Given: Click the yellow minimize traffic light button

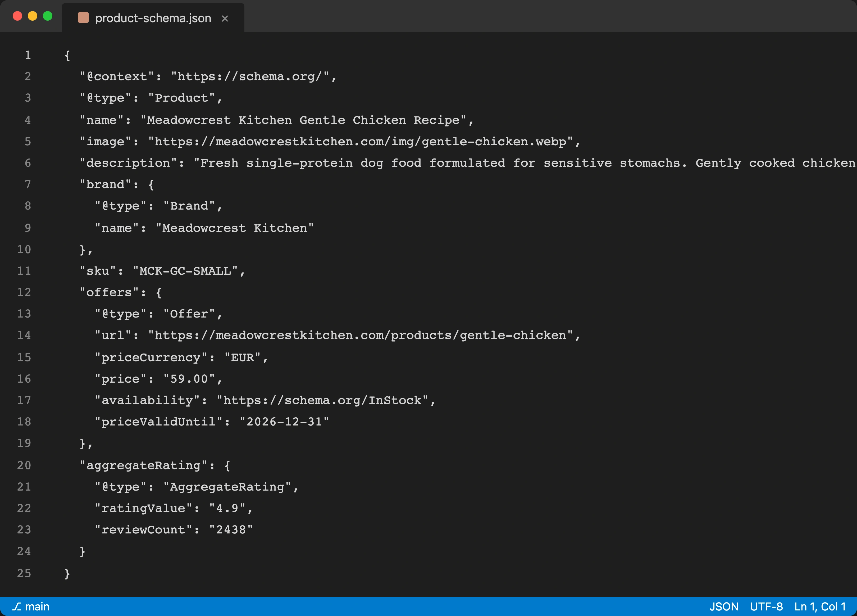Looking at the screenshot, I should [x=33, y=16].
